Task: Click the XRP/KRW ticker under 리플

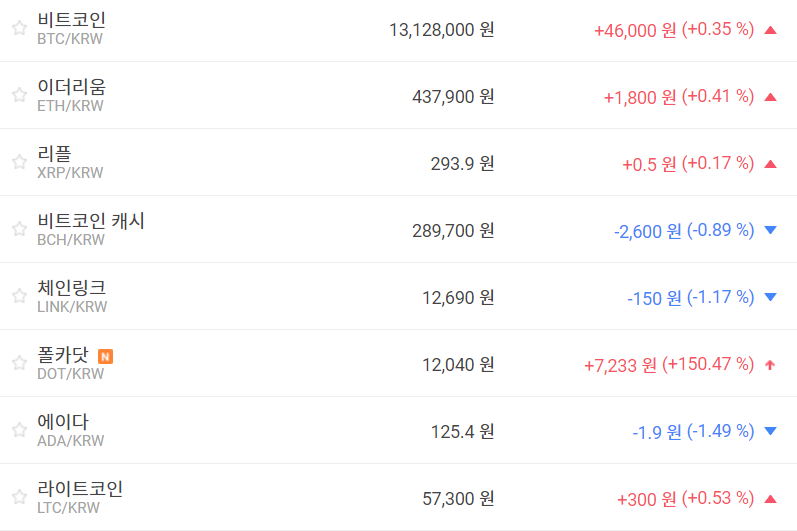Action: [70, 173]
